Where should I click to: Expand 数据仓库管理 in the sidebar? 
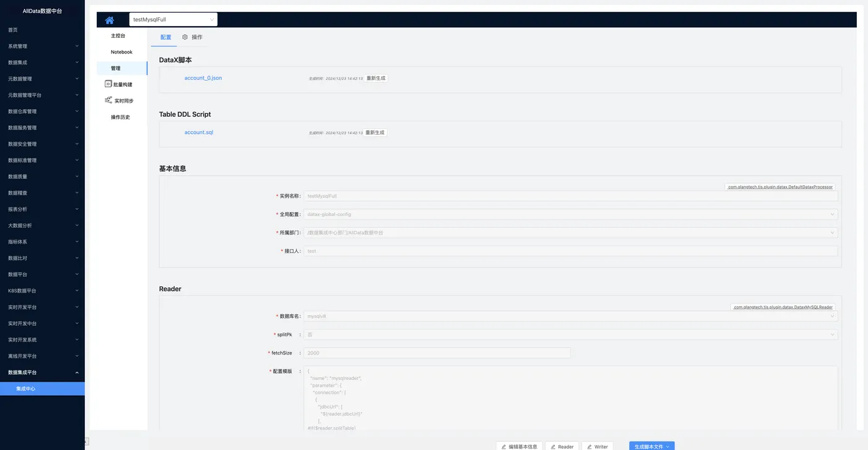[42, 112]
